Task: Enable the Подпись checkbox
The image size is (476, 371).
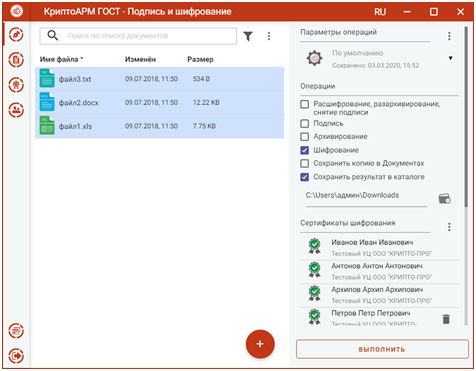Action: pyautogui.click(x=304, y=124)
